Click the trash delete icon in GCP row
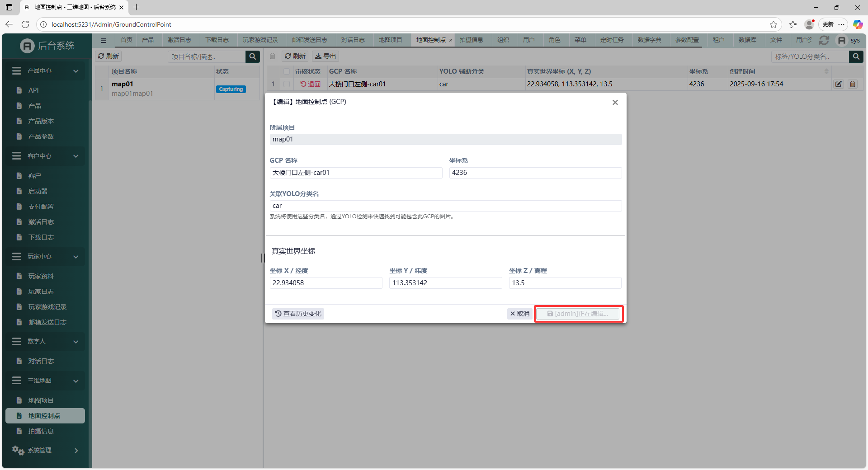The height and width of the screenshot is (470, 868). (x=853, y=84)
